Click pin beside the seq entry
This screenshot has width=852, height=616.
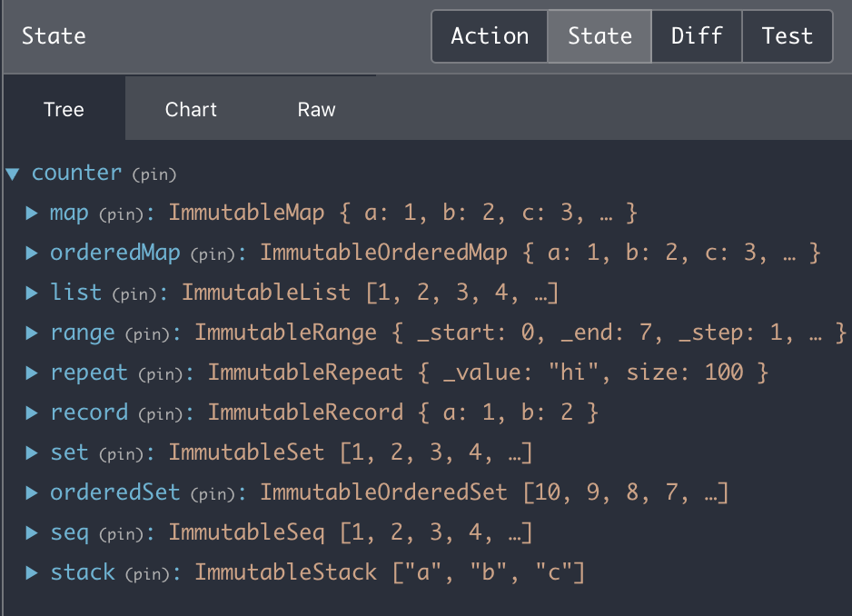coord(122,532)
